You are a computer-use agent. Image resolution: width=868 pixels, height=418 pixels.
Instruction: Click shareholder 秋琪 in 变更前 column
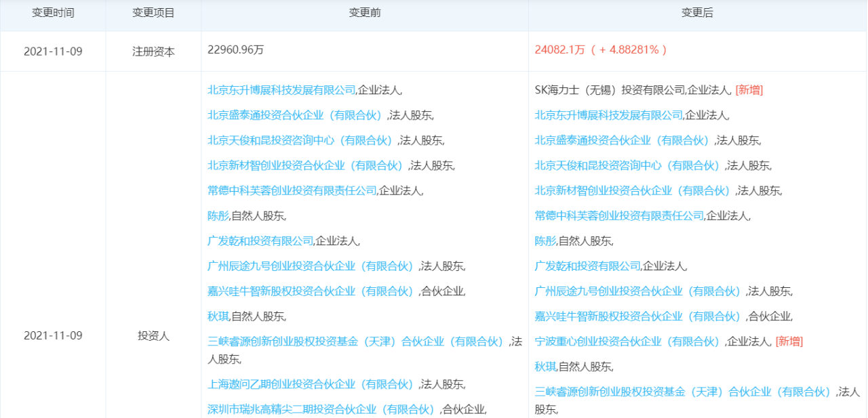[x=218, y=316]
